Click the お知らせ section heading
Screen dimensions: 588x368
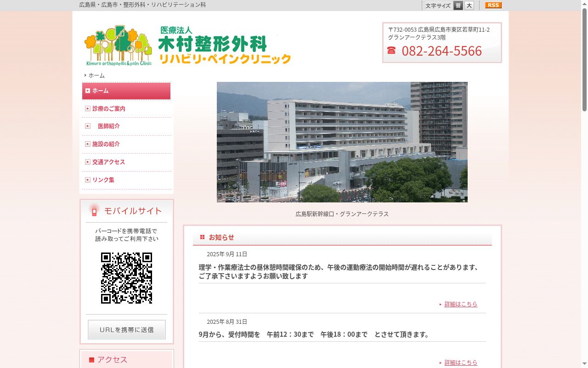pos(221,237)
